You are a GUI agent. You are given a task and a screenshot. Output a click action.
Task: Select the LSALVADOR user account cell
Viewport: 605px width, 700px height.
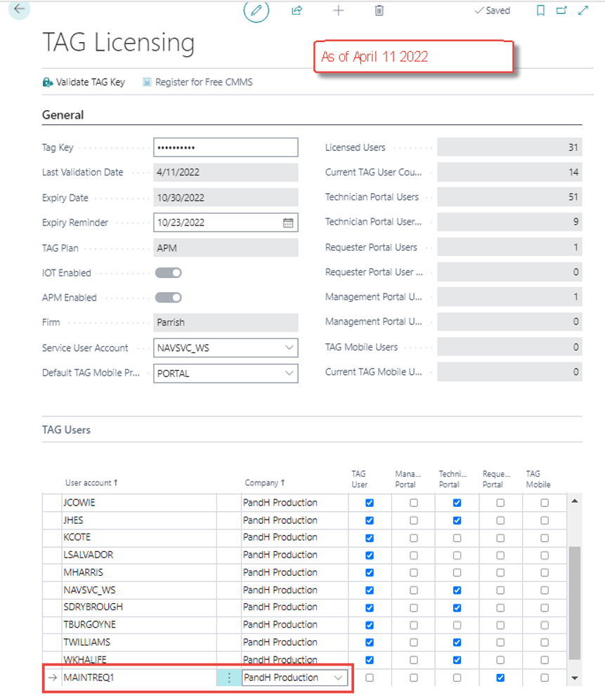(x=139, y=555)
